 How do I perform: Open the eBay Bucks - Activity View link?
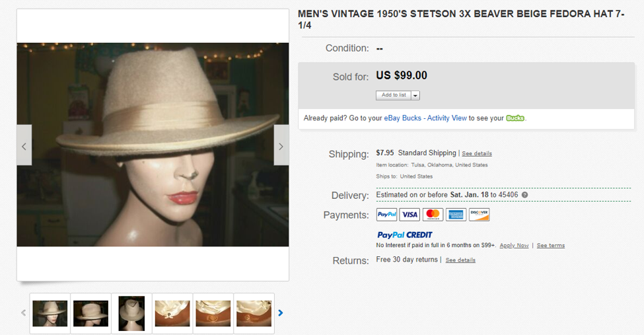click(x=425, y=118)
